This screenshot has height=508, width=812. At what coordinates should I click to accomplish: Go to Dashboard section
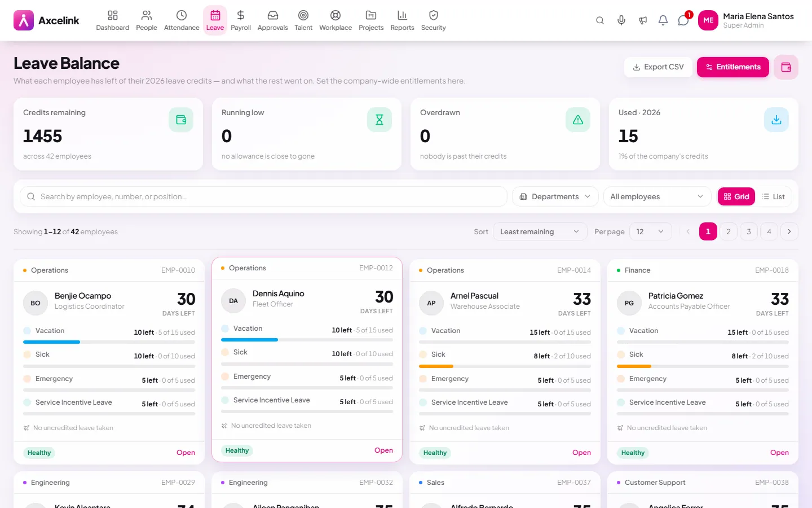pyautogui.click(x=113, y=20)
